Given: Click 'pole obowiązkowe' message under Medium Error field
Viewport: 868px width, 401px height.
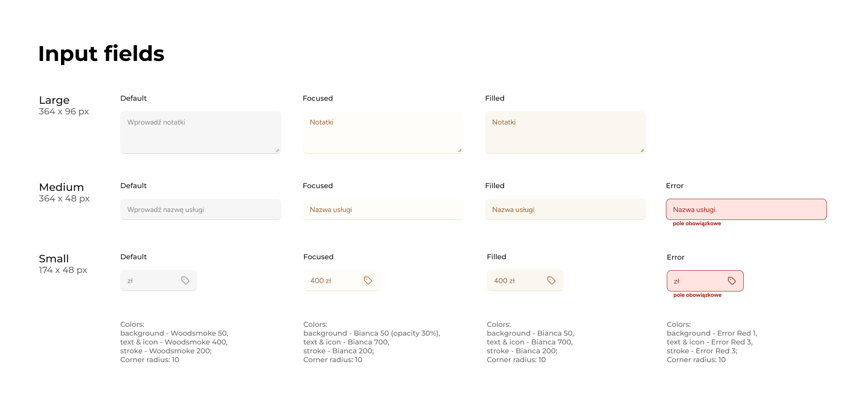Looking at the screenshot, I should click(x=697, y=223).
